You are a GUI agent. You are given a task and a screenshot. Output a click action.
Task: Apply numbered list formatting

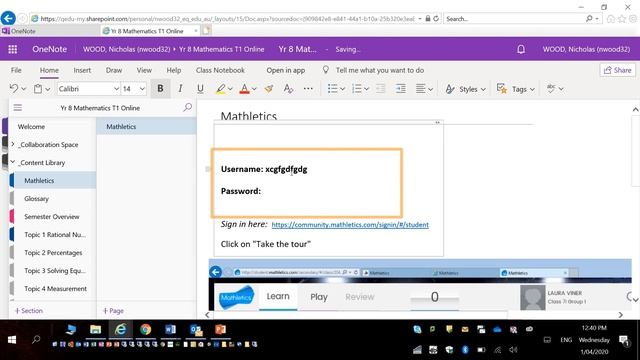[x=357, y=89]
